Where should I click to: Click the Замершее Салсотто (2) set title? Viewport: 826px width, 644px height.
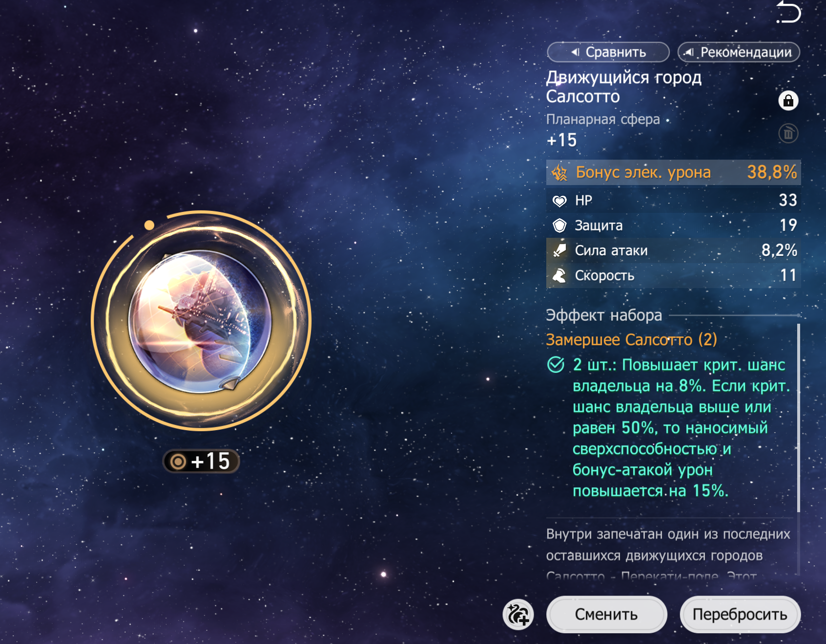631,340
